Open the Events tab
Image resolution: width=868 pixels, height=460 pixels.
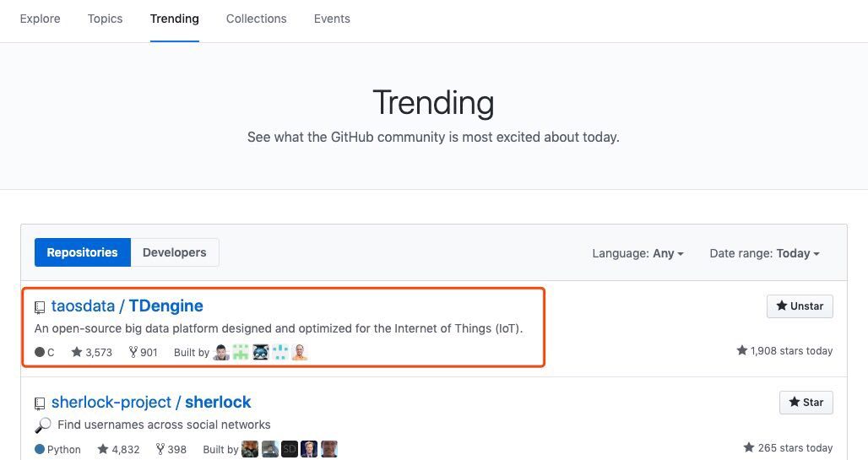pos(332,19)
